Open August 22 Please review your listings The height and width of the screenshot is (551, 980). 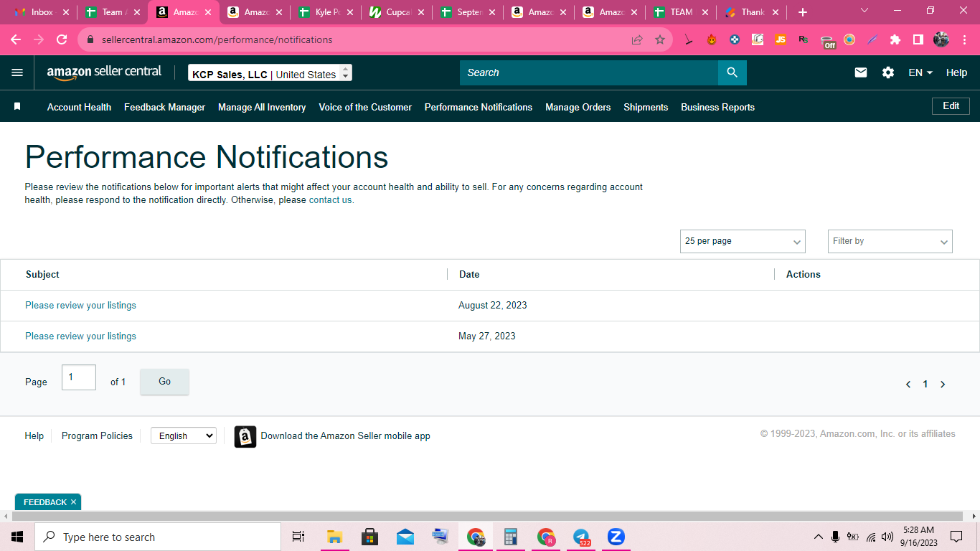click(x=80, y=305)
